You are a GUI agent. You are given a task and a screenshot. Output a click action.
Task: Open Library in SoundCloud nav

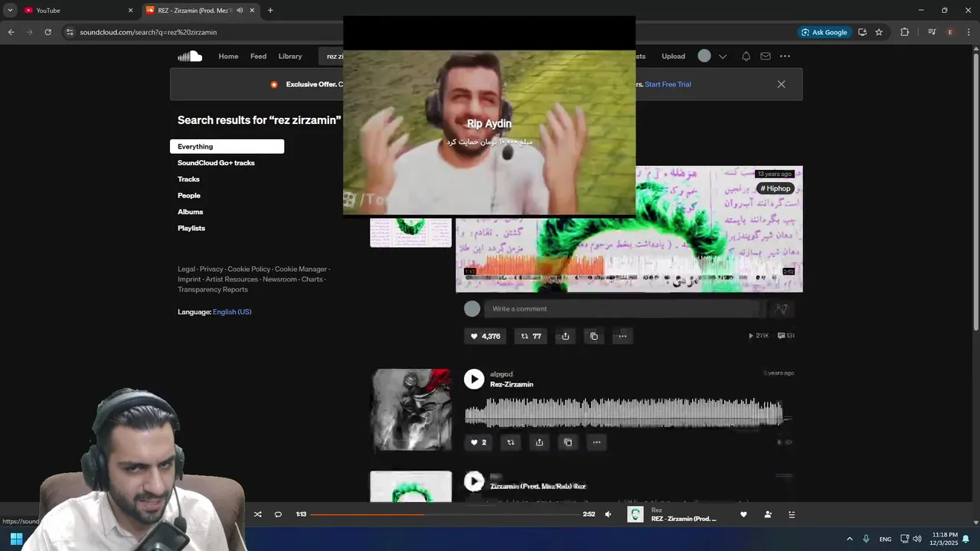(290, 56)
